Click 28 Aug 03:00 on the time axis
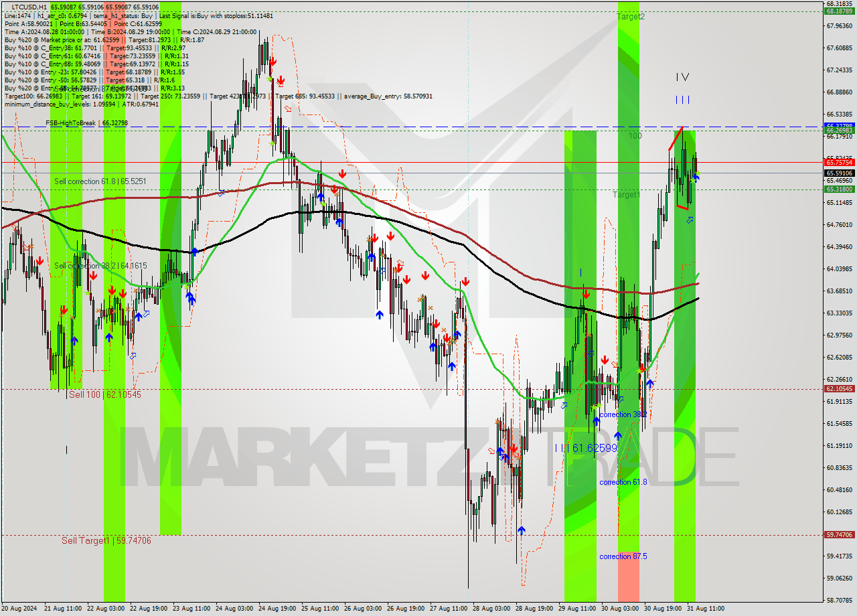The width and height of the screenshot is (857, 616). click(492, 609)
